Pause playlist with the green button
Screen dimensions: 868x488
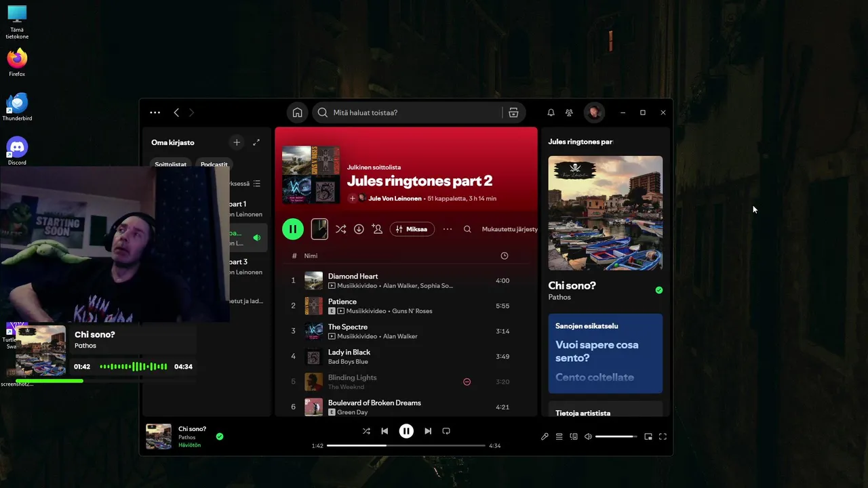(293, 229)
